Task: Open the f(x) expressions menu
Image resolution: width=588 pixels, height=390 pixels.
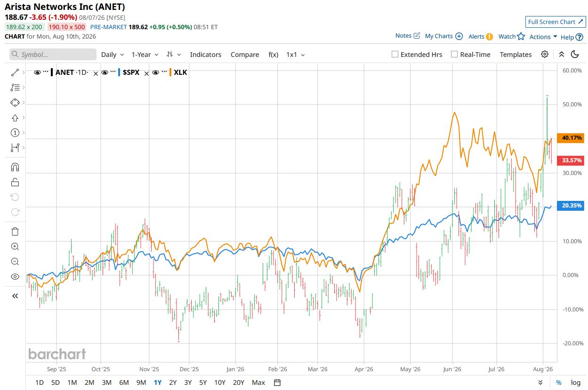Action: 274,55
